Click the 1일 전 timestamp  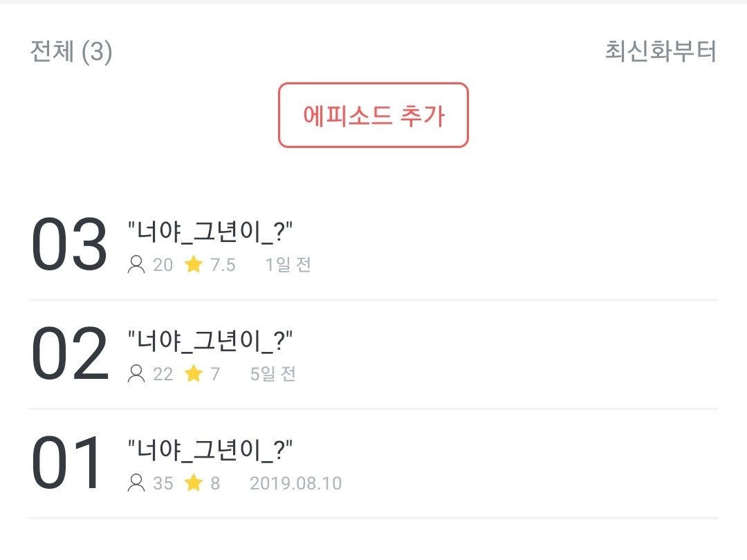click(288, 265)
